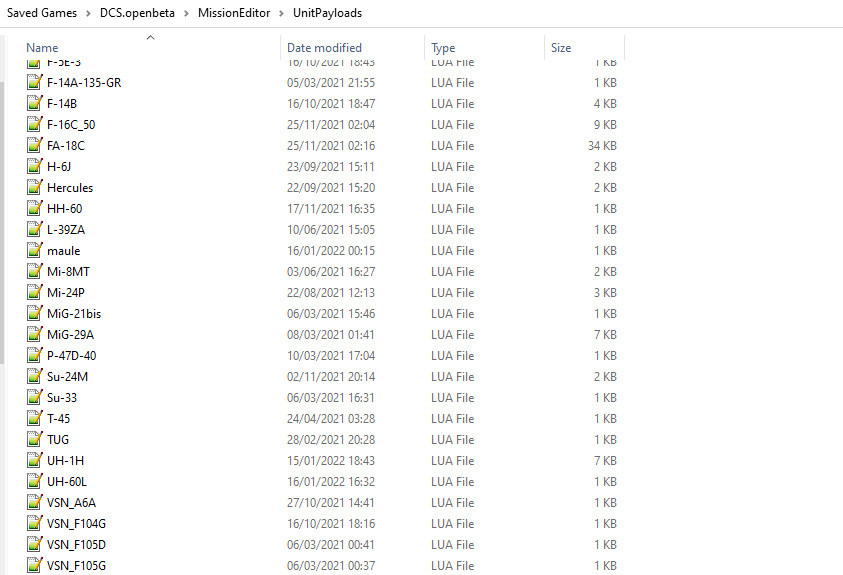Click the date 27/10/2021 14:41
The image size is (843, 575).
coord(331,502)
